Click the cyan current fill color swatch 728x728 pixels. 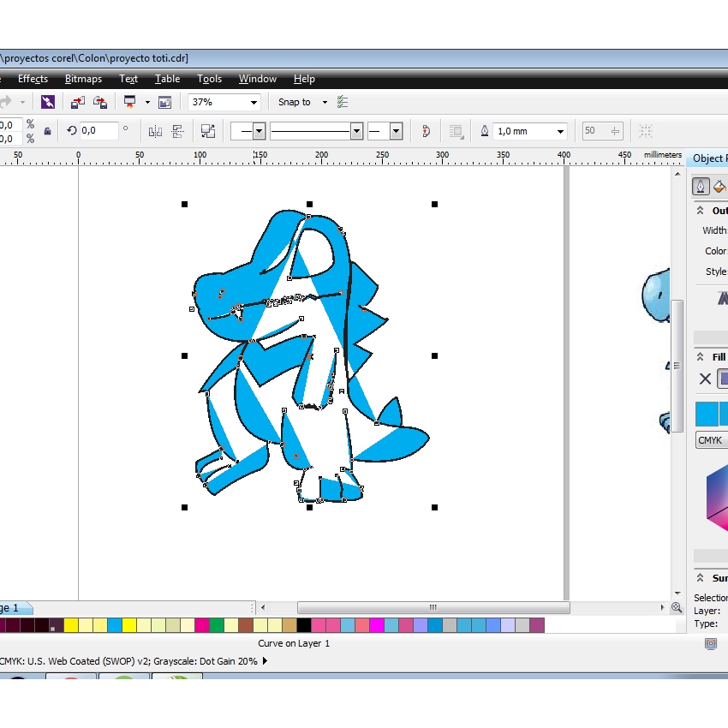[x=707, y=415]
